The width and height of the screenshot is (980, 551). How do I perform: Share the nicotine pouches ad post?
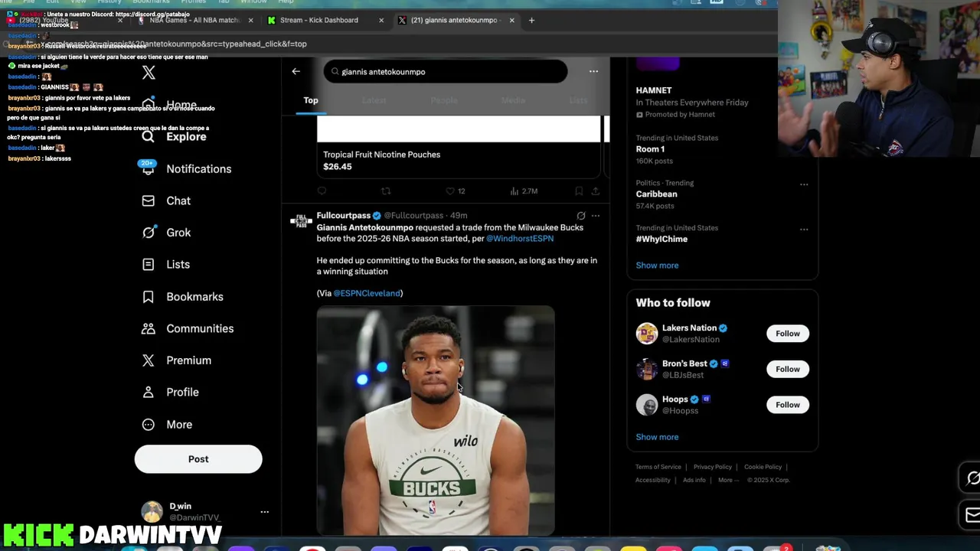(x=595, y=191)
